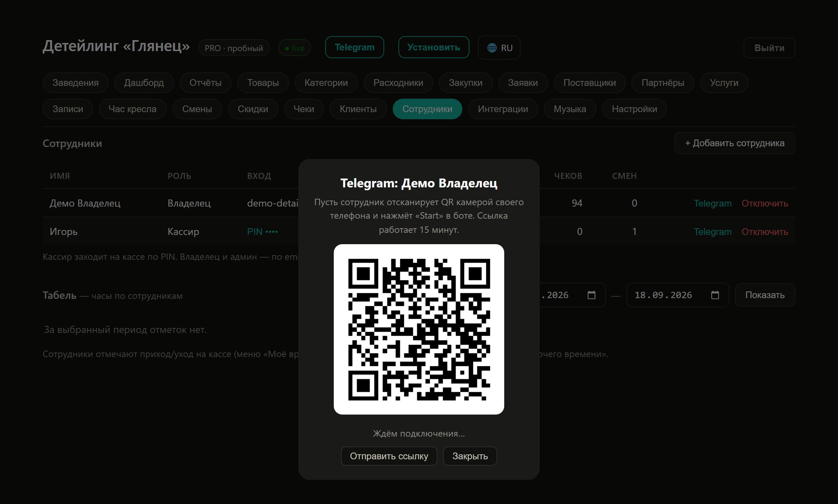Open the Заявки tab
The height and width of the screenshot is (504, 838).
tap(523, 83)
